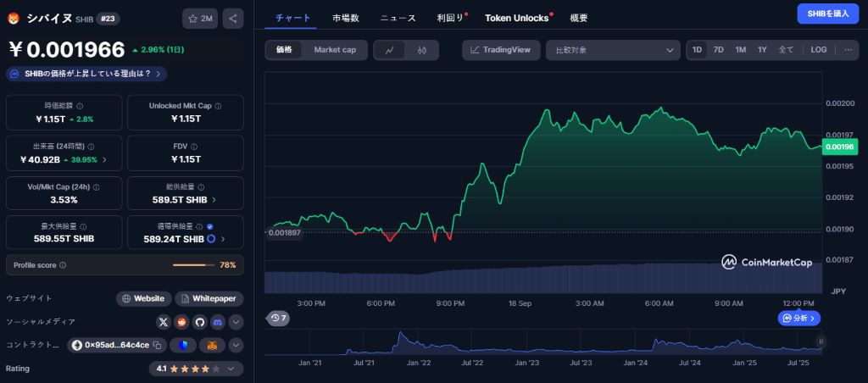Screen dimensions: 868x383
Task: Click the history badge showing 7
Action: coord(277,319)
